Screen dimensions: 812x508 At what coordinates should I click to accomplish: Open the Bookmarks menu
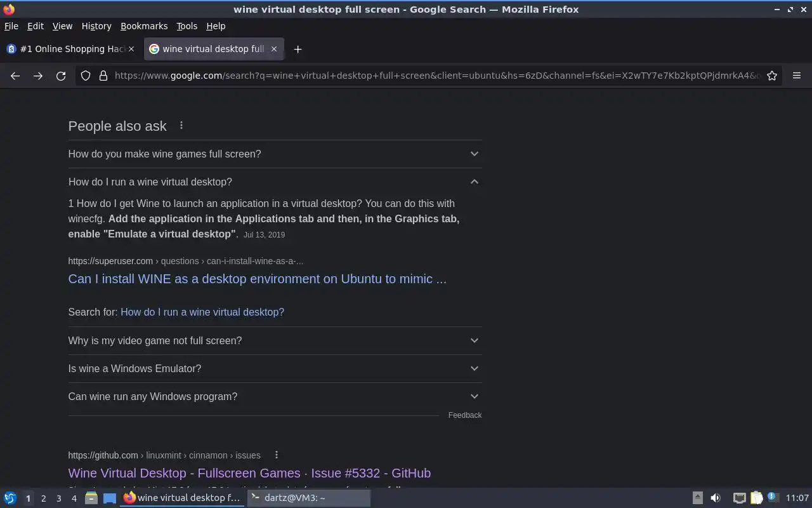(x=144, y=26)
